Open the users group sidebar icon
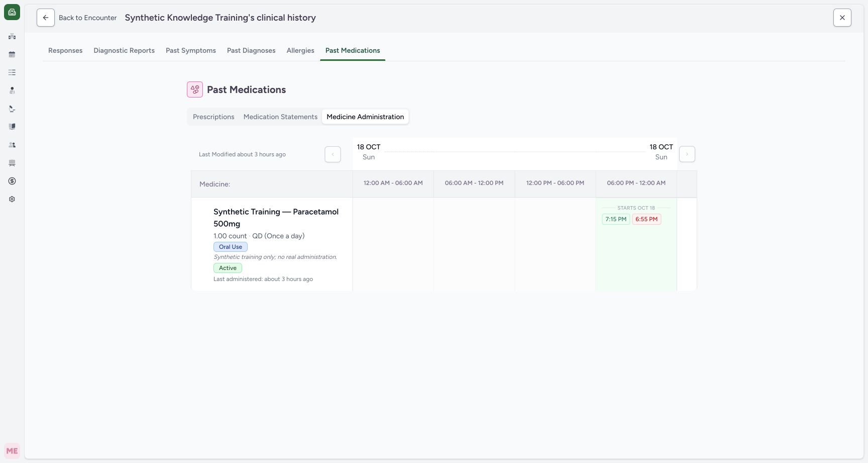The image size is (868, 463). tap(12, 145)
